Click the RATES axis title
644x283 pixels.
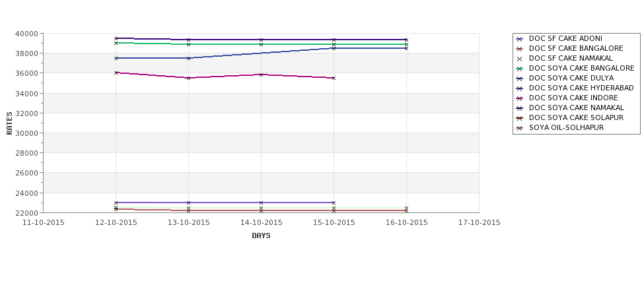pyautogui.click(x=9, y=123)
